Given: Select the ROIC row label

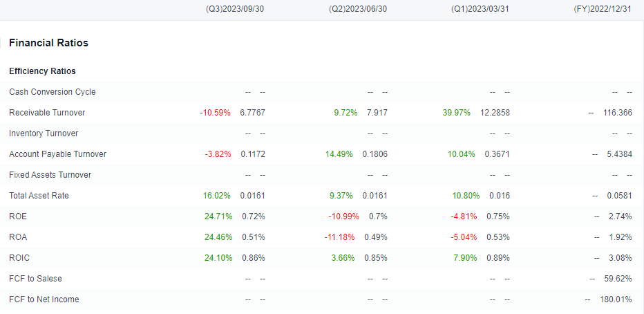Looking at the screenshot, I should pyautogui.click(x=19, y=258).
